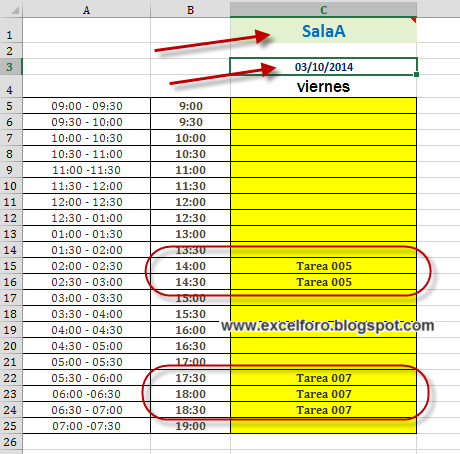Viewport: 460px width, 454px height.
Task: Select column B header
Action: (x=190, y=10)
